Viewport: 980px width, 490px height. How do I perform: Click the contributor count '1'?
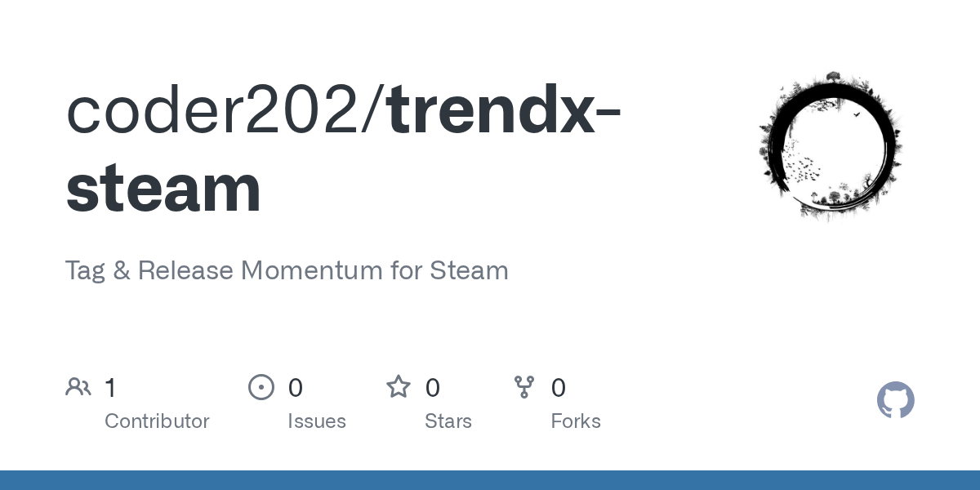110,388
